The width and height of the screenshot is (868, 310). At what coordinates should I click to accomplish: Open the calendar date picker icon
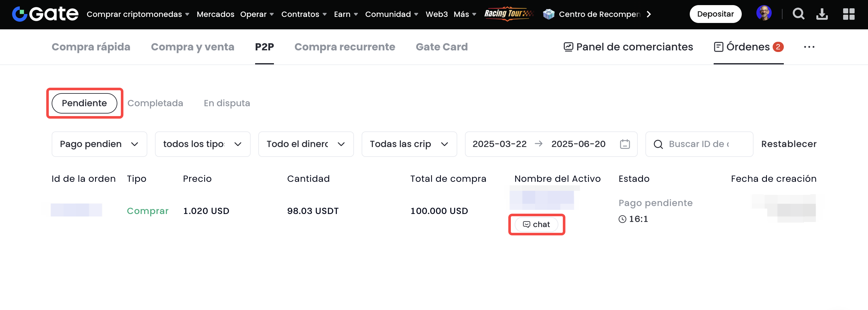click(625, 144)
